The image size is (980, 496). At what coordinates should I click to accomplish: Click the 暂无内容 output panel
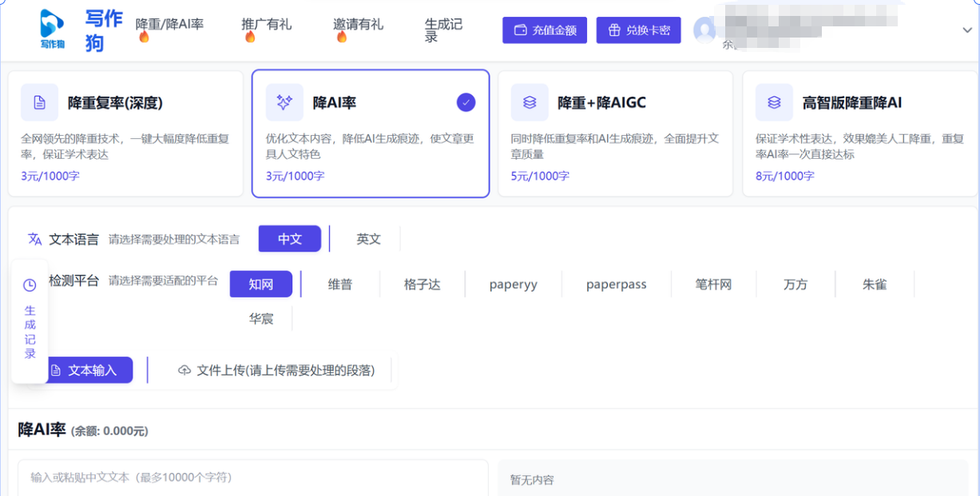pos(733,478)
